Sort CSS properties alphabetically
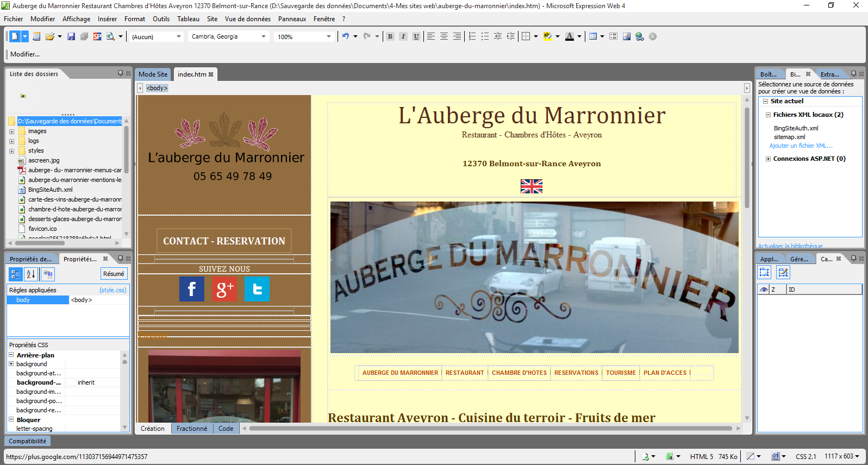 (31, 274)
